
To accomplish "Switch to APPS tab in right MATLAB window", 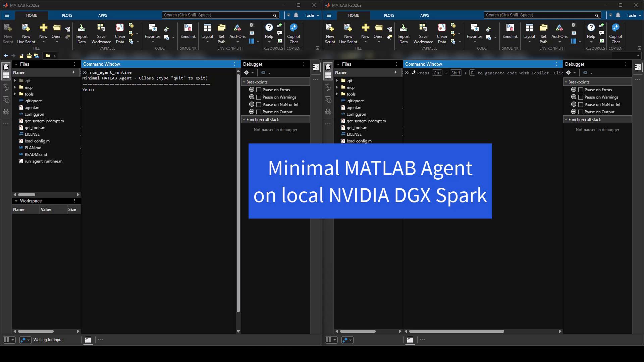I will (x=425, y=15).
